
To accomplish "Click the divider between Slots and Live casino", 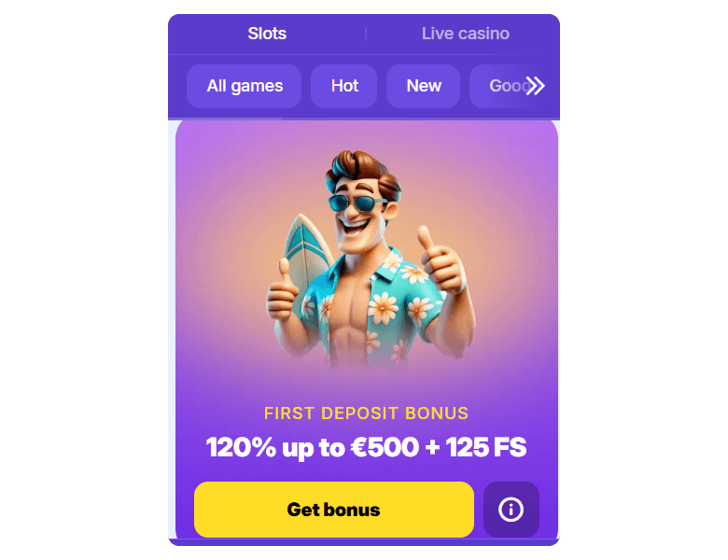I will [x=366, y=34].
